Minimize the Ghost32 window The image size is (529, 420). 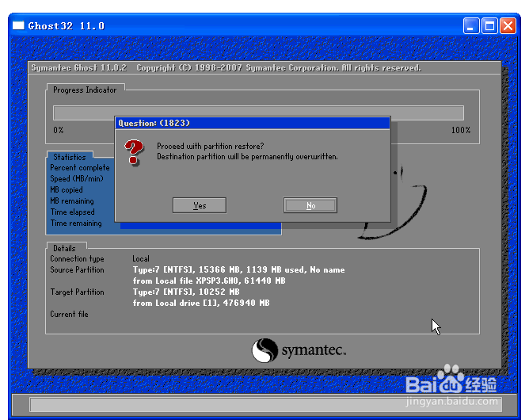[x=471, y=26]
